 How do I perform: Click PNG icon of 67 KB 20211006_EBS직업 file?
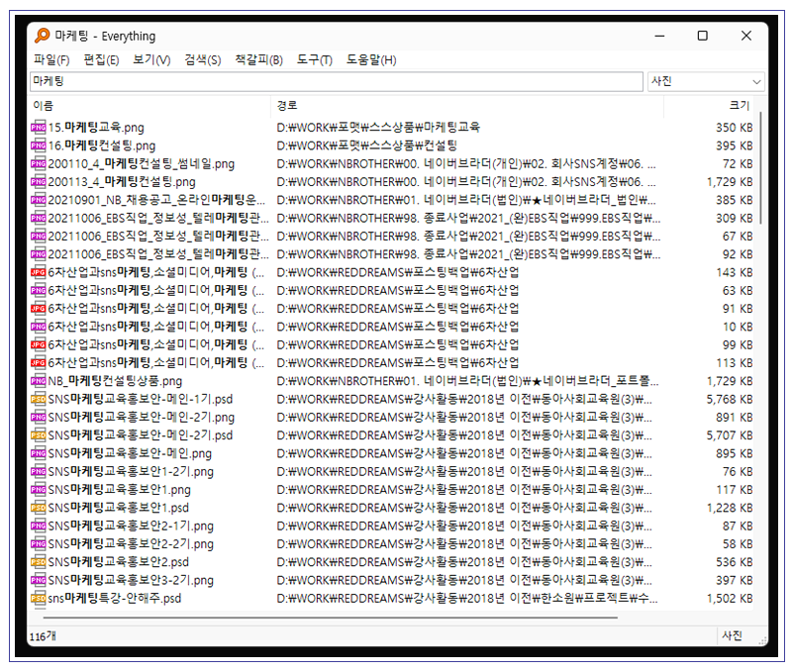(38, 237)
